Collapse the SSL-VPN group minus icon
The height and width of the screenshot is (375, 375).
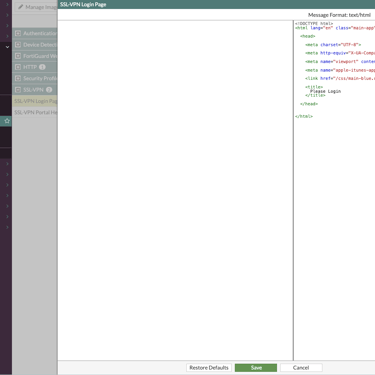click(18, 90)
